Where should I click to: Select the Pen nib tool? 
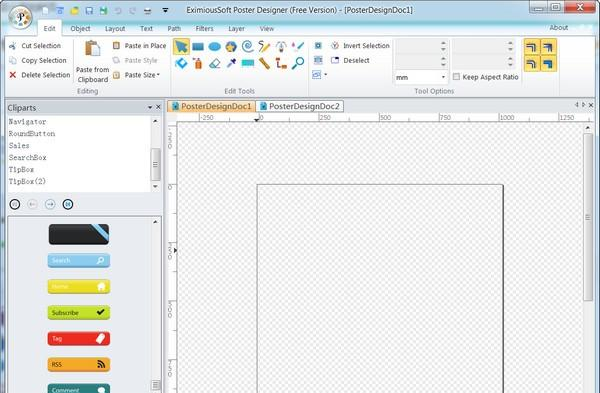point(281,47)
